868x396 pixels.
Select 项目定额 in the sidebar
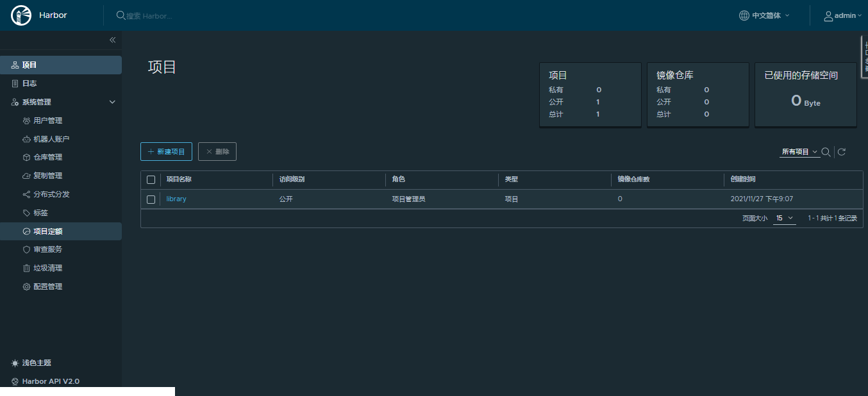[x=61, y=231]
